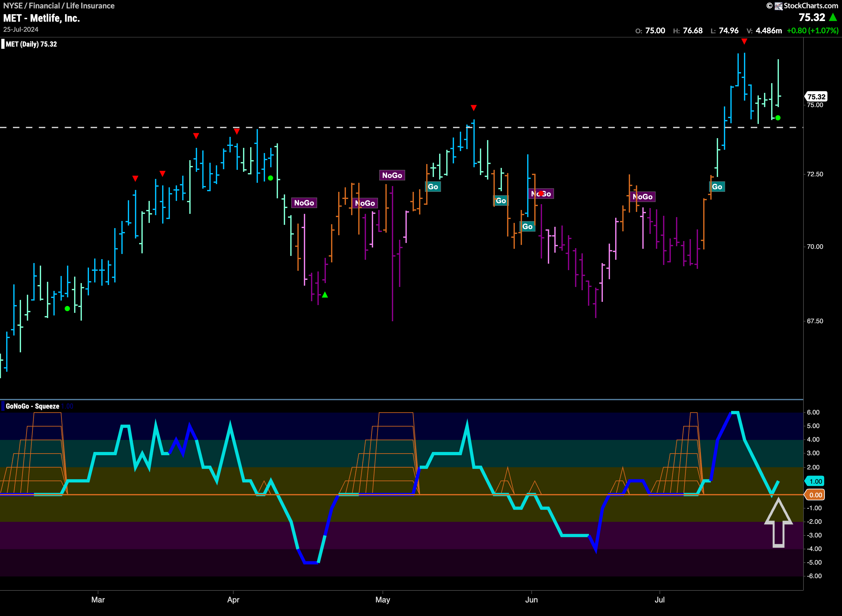
Task: Click the May label on the time axis
Action: point(382,599)
